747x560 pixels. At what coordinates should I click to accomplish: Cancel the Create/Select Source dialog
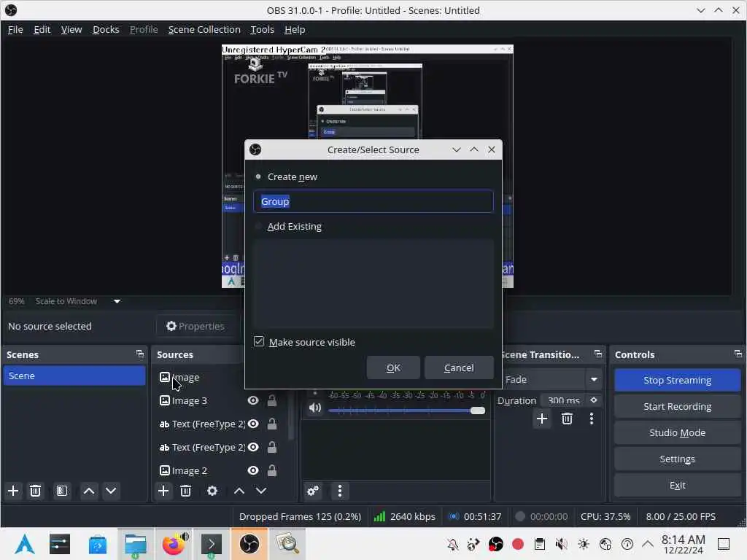(x=459, y=367)
